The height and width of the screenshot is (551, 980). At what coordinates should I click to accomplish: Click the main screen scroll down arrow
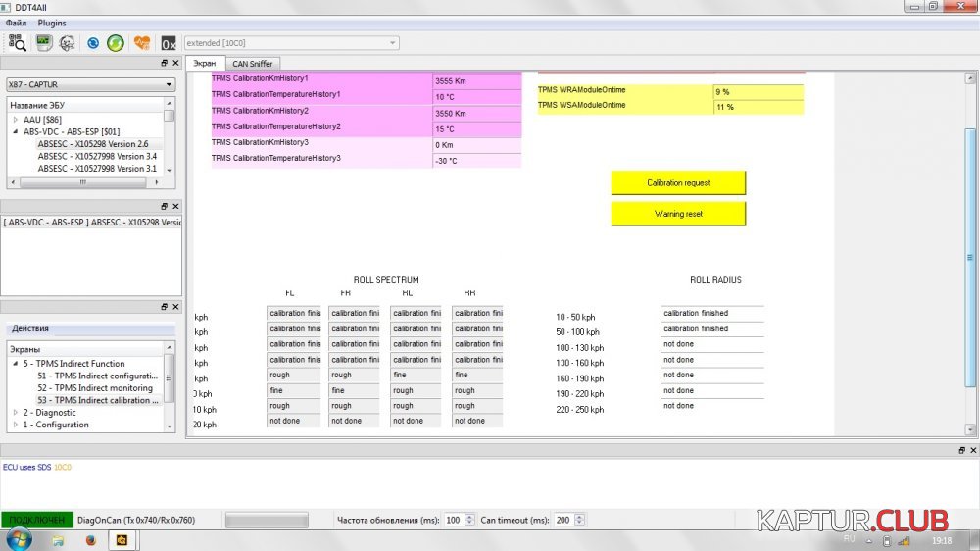point(970,429)
